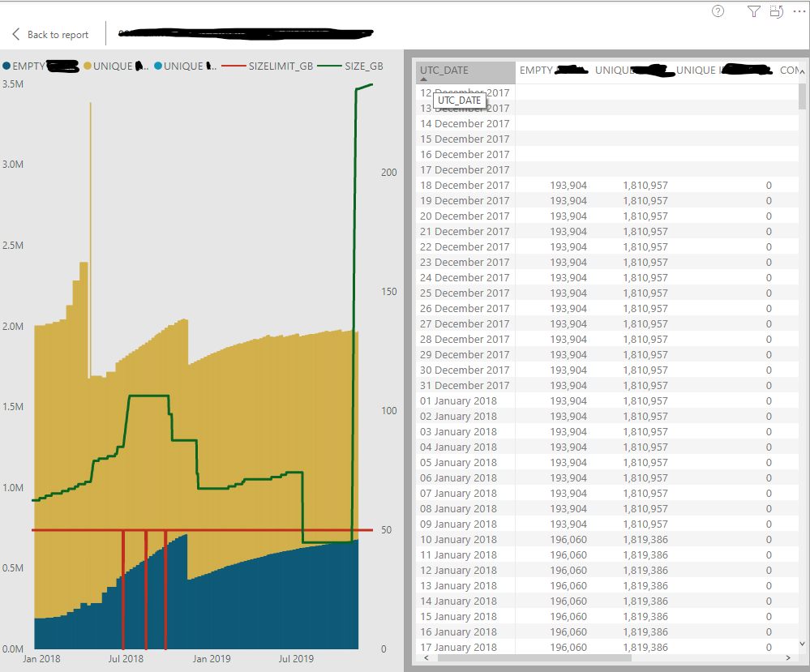Click the Jul 2019 x-axis label

pos(296,658)
